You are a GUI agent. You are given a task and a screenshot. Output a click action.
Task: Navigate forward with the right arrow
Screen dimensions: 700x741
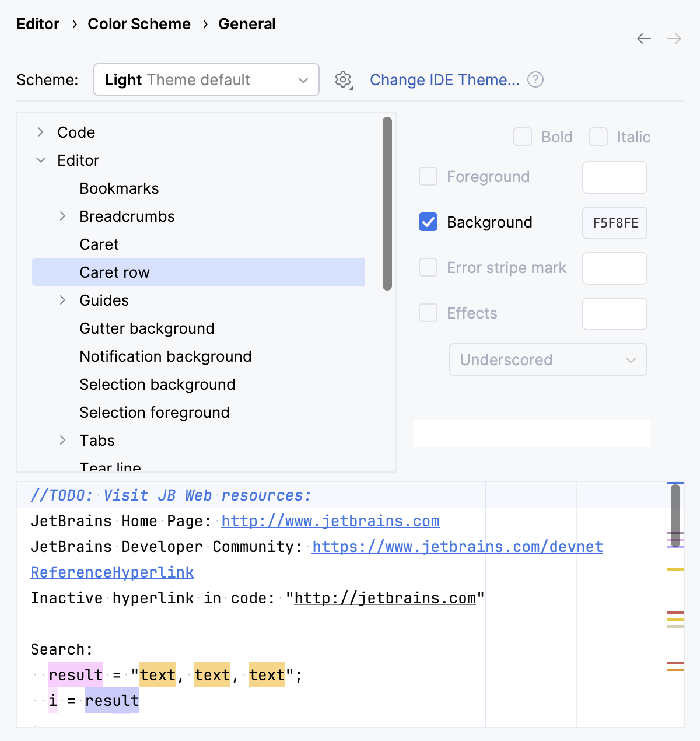coord(674,39)
